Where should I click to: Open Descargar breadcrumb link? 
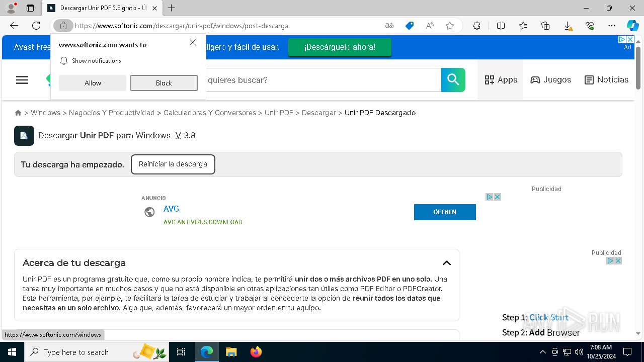[319, 113]
